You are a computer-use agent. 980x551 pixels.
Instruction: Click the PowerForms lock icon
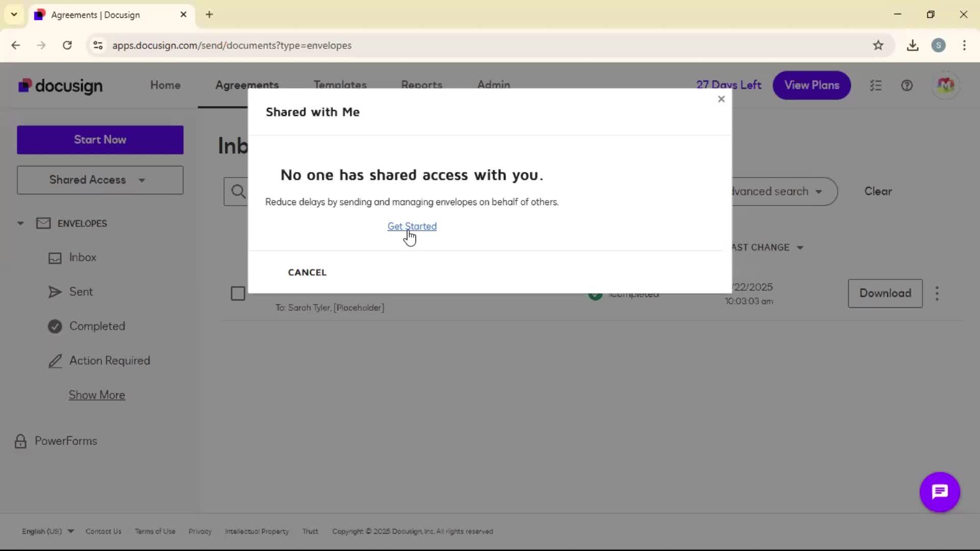point(20,441)
